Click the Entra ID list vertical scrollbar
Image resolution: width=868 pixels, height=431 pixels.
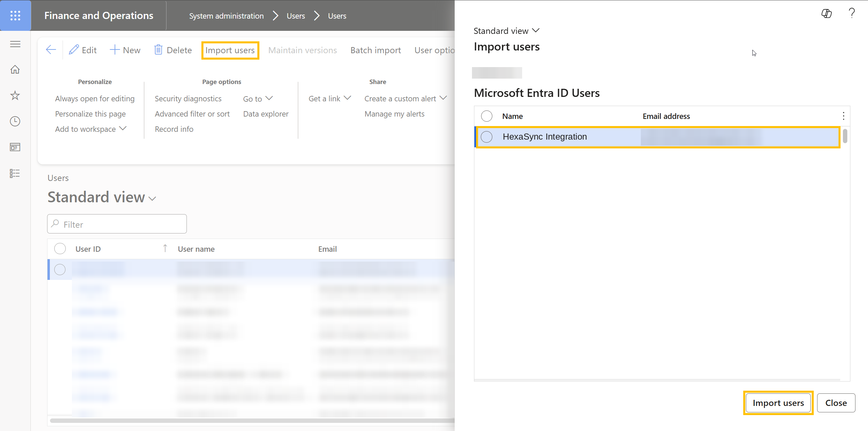click(845, 136)
